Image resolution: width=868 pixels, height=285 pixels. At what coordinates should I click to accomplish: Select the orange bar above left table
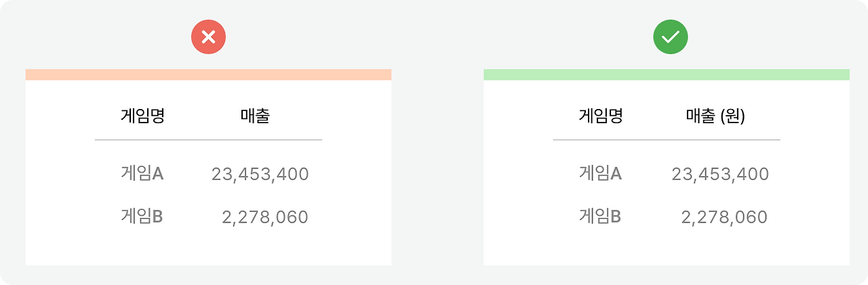click(208, 74)
